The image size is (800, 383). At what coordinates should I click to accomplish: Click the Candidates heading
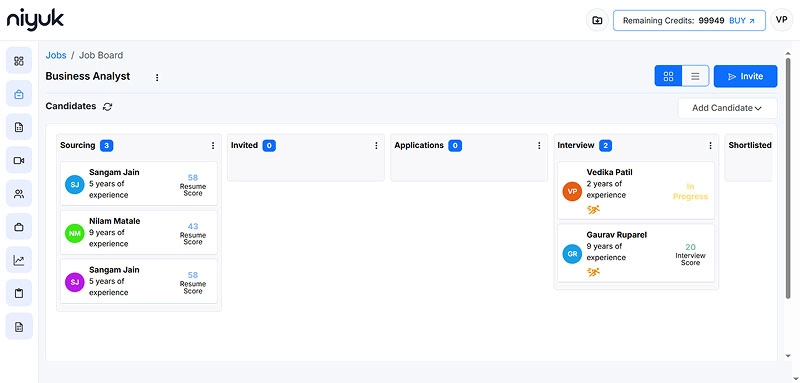coord(71,106)
